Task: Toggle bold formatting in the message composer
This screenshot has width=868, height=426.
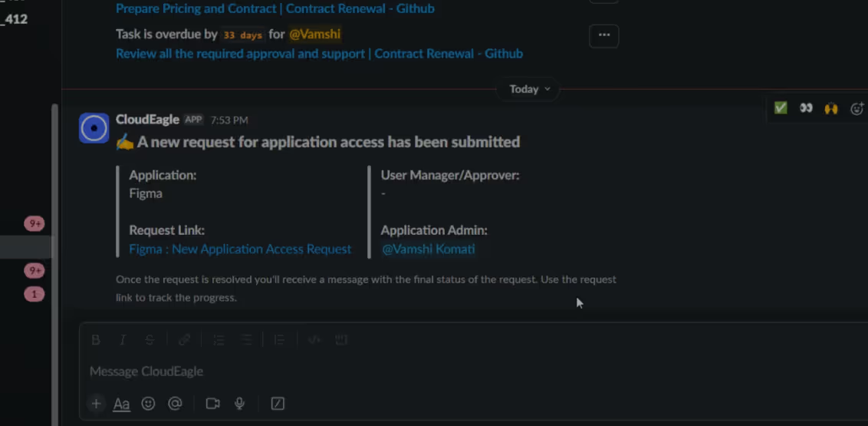Action: click(x=96, y=339)
